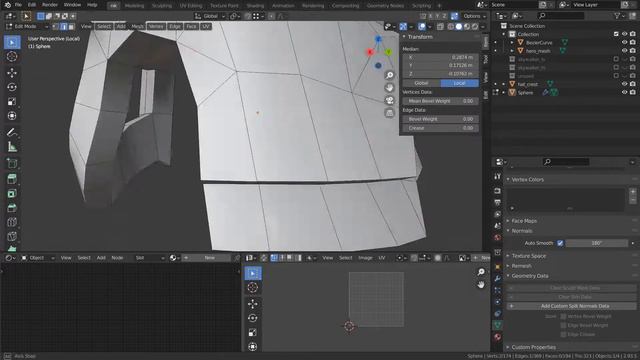Select the Scale tool in 3D viewport
This screenshot has height=360, width=640.
pos(12,101)
